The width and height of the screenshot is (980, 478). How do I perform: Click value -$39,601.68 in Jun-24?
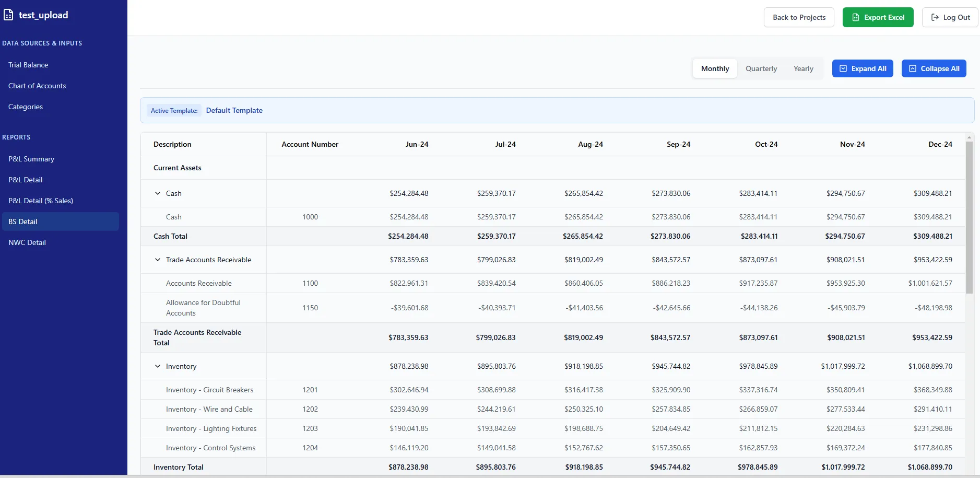tap(409, 308)
